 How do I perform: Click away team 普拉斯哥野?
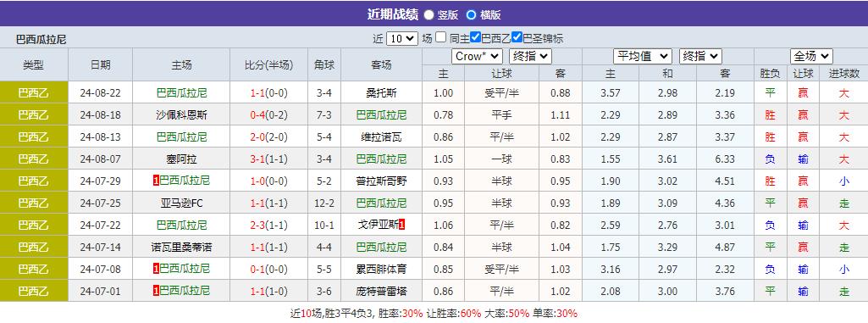pos(382,181)
